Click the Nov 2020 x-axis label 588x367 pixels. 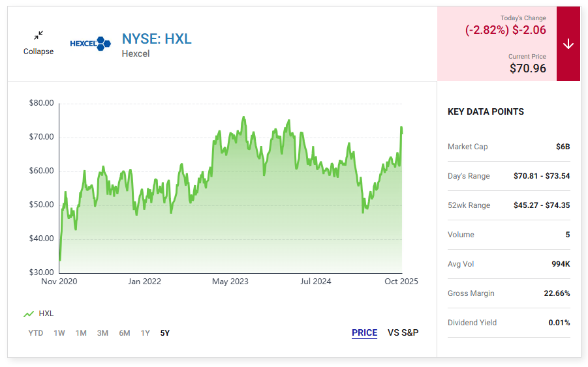click(x=59, y=282)
